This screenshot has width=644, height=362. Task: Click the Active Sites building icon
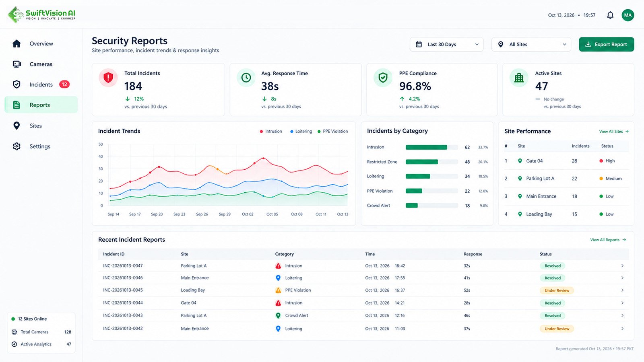tap(519, 78)
